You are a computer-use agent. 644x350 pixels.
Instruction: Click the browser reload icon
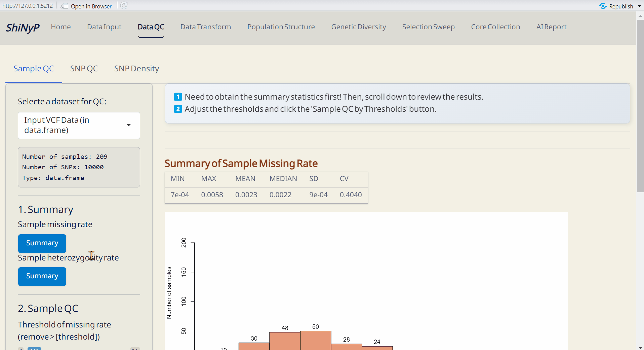tap(124, 6)
